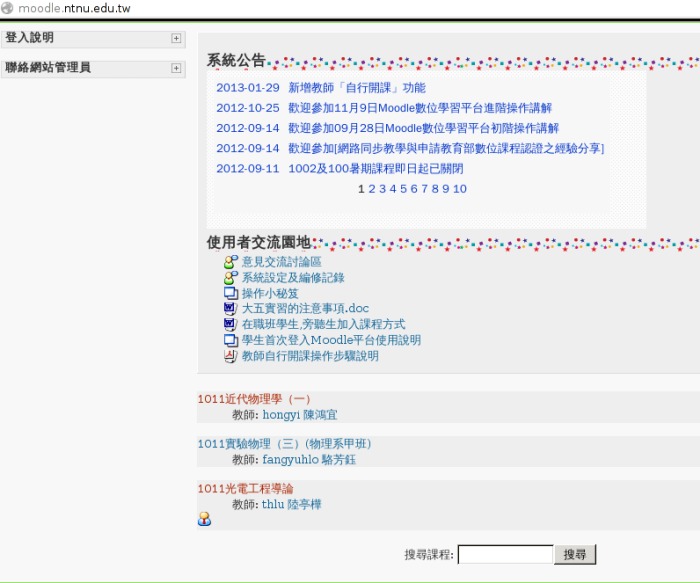The width and height of the screenshot is (700, 583).
Task: Click the PDF icon beside 教師自行開課操作步驟說明
Action: [230, 356]
